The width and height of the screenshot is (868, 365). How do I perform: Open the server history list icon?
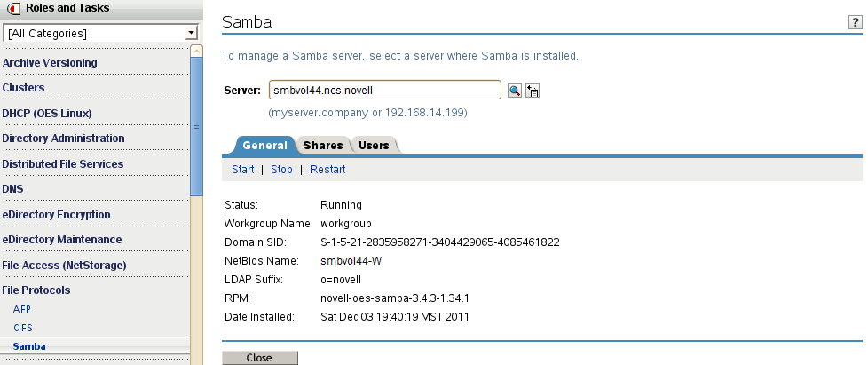(x=533, y=91)
